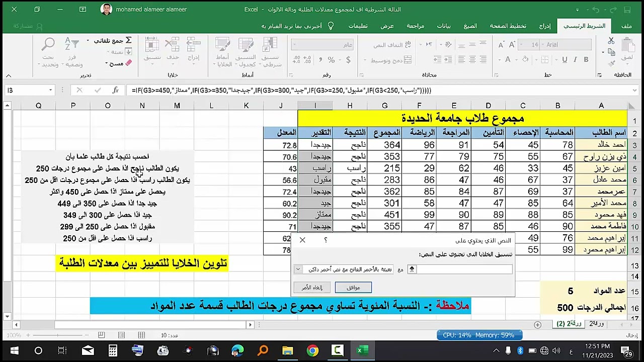Viewport: 644px width, 362px height.
Task: Click the range selector arrow in dialog
Action: click(x=412, y=269)
